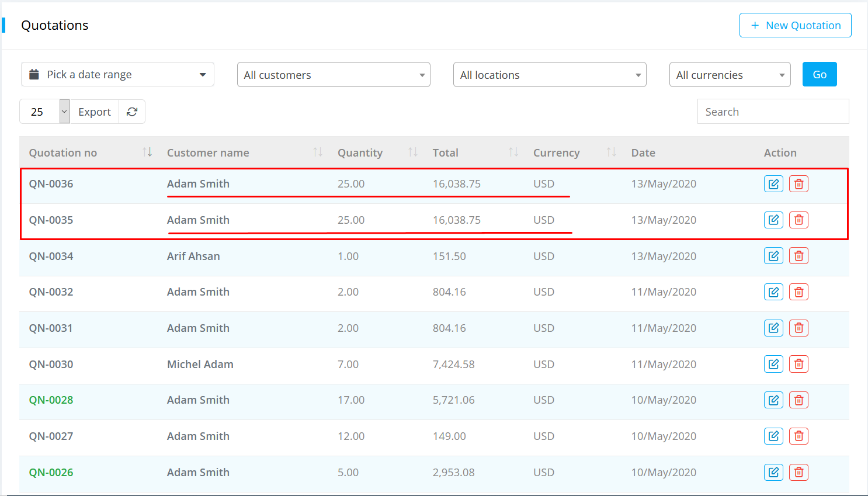Open edit for Michel Adam quotation QN-0030
This screenshot has width=868, height=496.
point(773,364)
